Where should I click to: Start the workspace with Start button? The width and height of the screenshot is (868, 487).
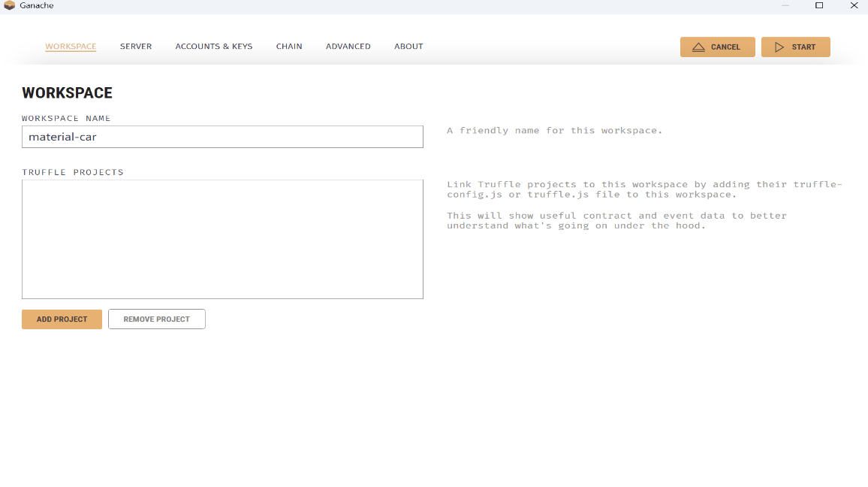coord(795,47)
